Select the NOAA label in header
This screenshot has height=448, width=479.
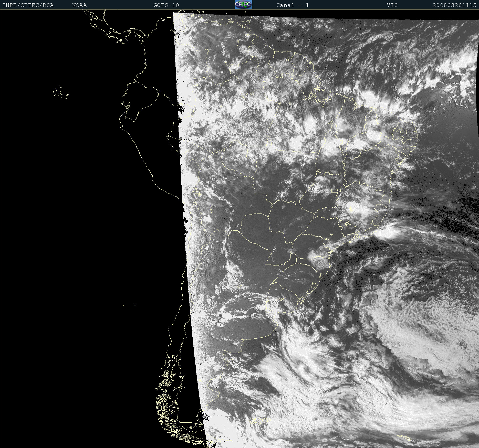click(79, 5)
